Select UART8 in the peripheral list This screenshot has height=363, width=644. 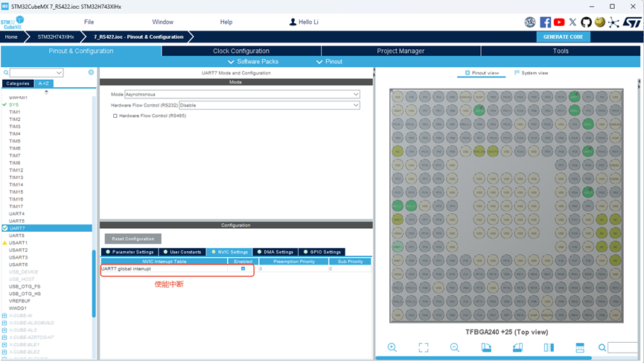click(x=17, y=236)
